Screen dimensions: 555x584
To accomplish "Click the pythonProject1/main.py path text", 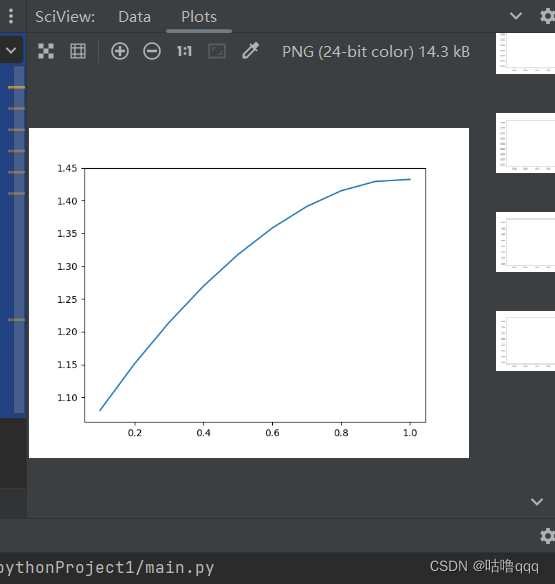I will click(107, 568).
